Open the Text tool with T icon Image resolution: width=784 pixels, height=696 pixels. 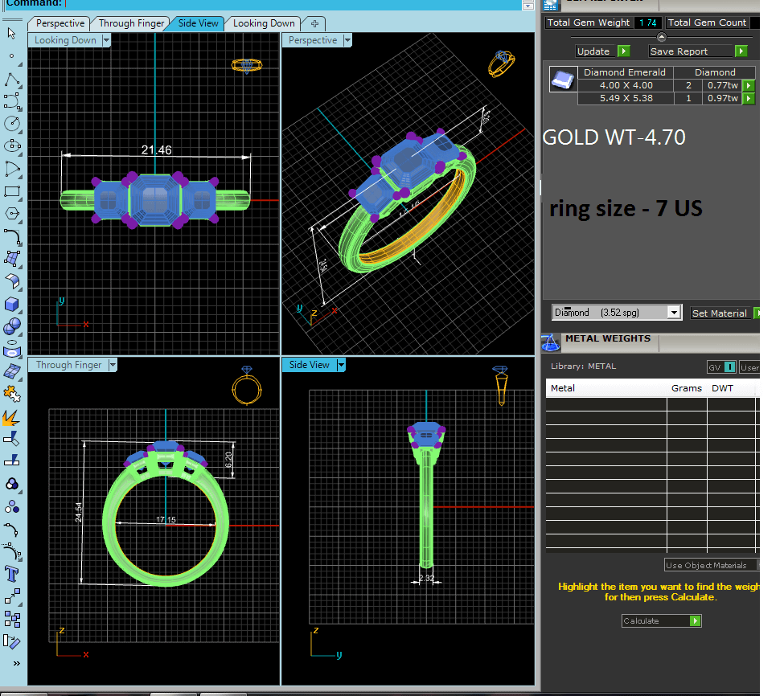12,573
